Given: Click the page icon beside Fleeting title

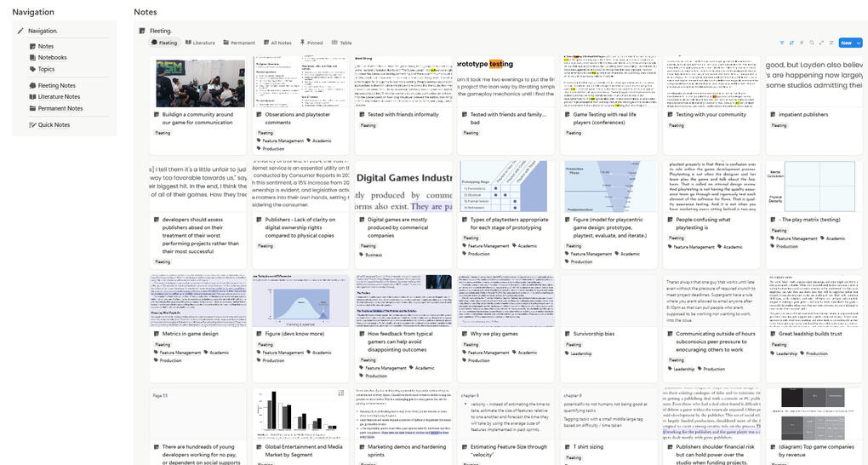Looking at the screenshot, I should [x=142, y=31].
